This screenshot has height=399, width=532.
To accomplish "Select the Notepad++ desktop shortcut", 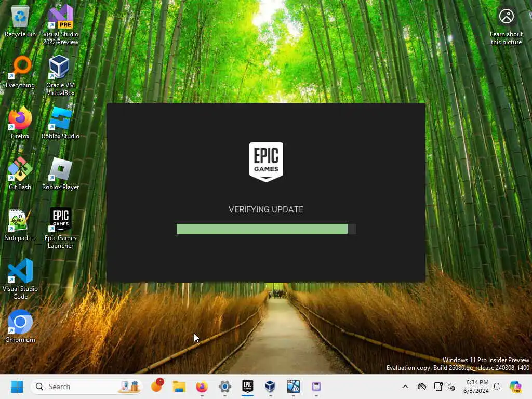I will 20,225.
